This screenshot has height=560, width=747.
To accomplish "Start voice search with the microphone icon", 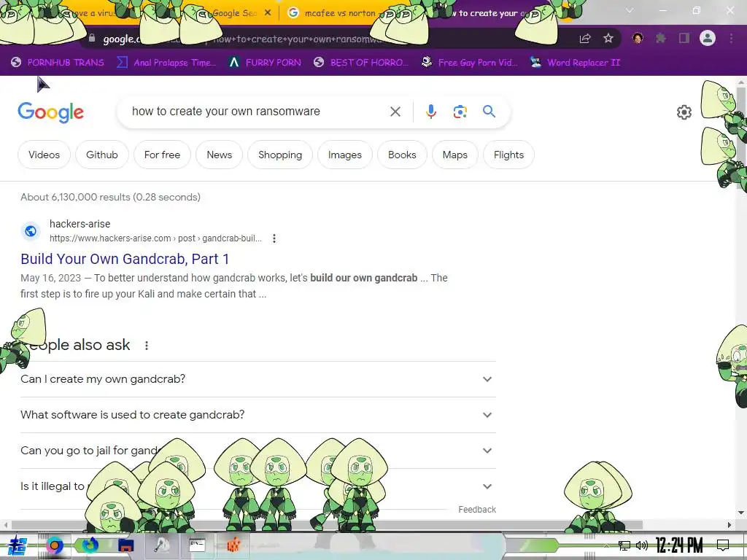I will click(430, 112).
